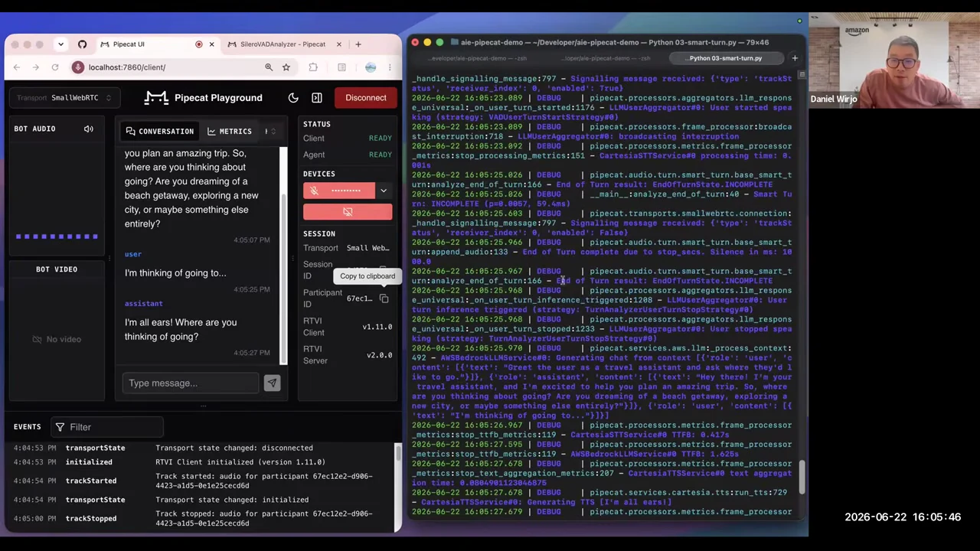Click the microphone site-info icon in address bar

coord(77,67)
